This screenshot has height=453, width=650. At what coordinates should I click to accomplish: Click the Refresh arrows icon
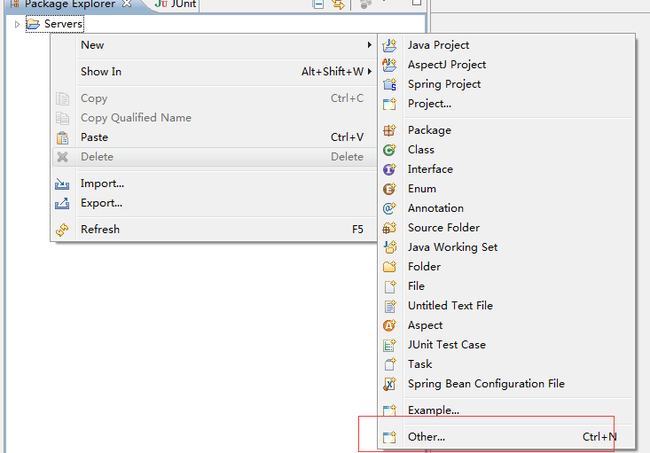pos(62,230)
